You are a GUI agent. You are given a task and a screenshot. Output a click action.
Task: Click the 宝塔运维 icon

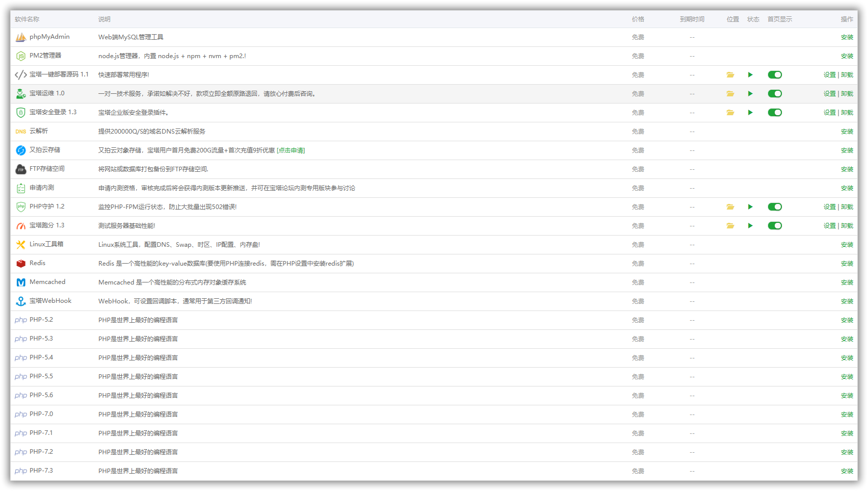point(21,94)
